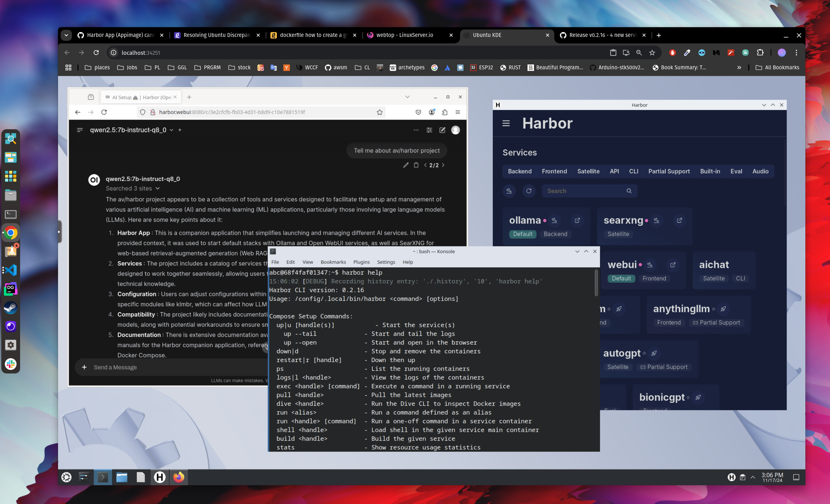Screen dimensions: 830x504
Task: Click the Send a Message input box
Action: click(x=179, y=367)
